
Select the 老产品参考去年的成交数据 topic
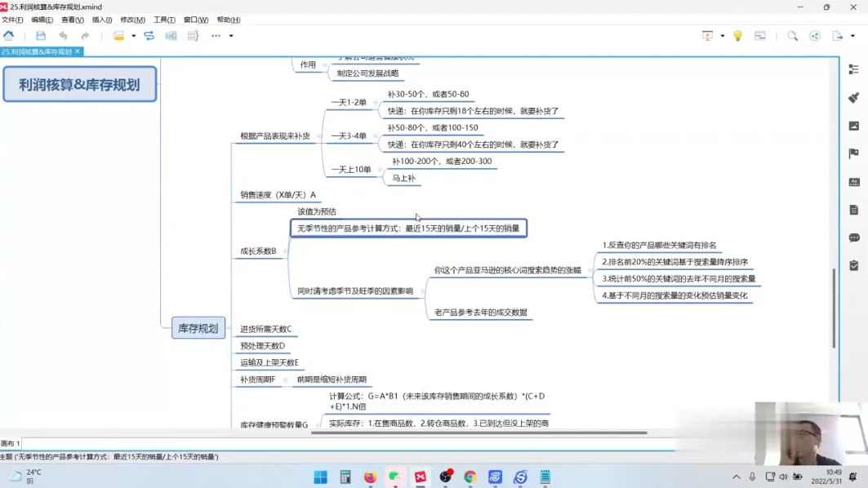pos(480,312)
